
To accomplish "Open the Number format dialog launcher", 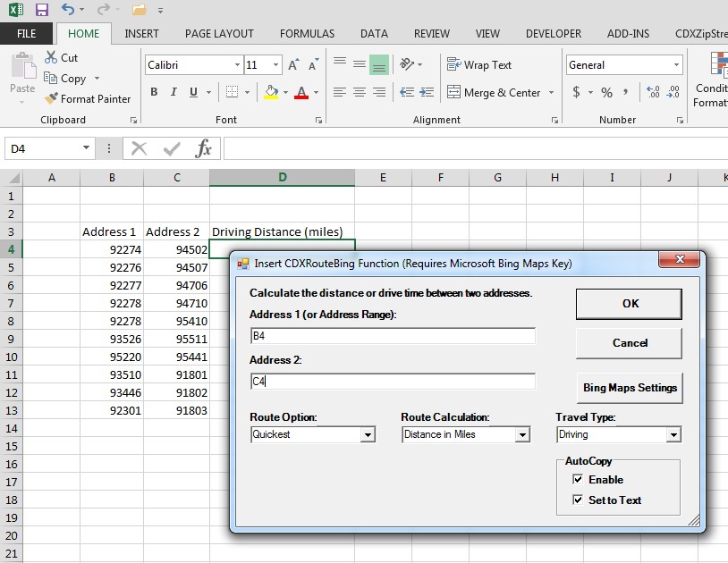I will (x=680, y=120).
